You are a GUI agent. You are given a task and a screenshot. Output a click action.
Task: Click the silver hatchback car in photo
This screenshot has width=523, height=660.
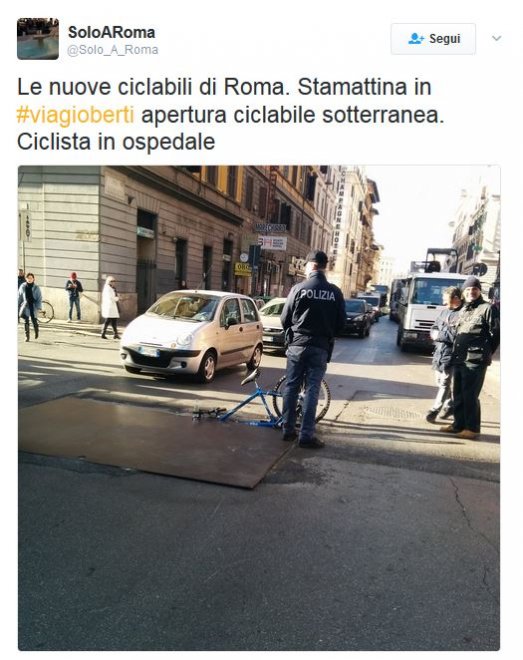[192, 335]
